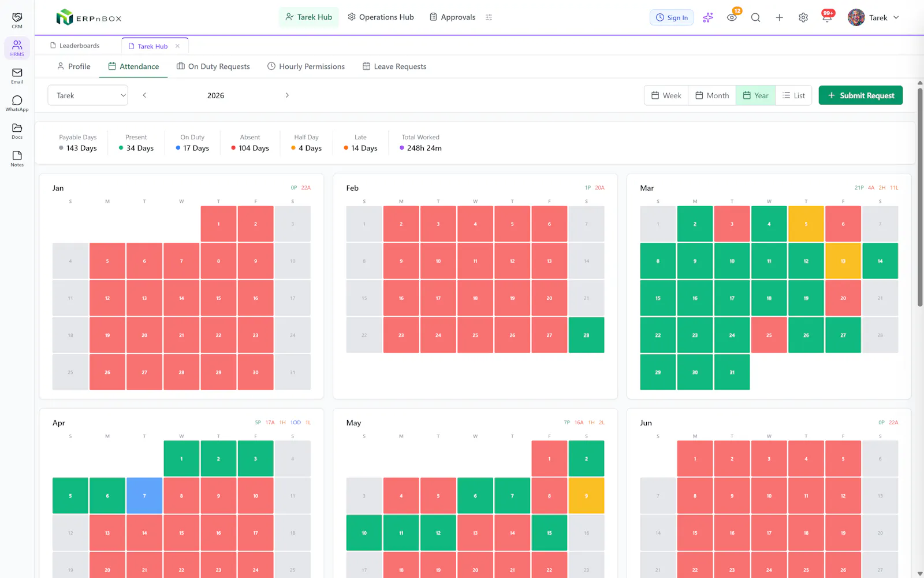
Task: Click the Late 14 Days stat
Action: [360, 143]
